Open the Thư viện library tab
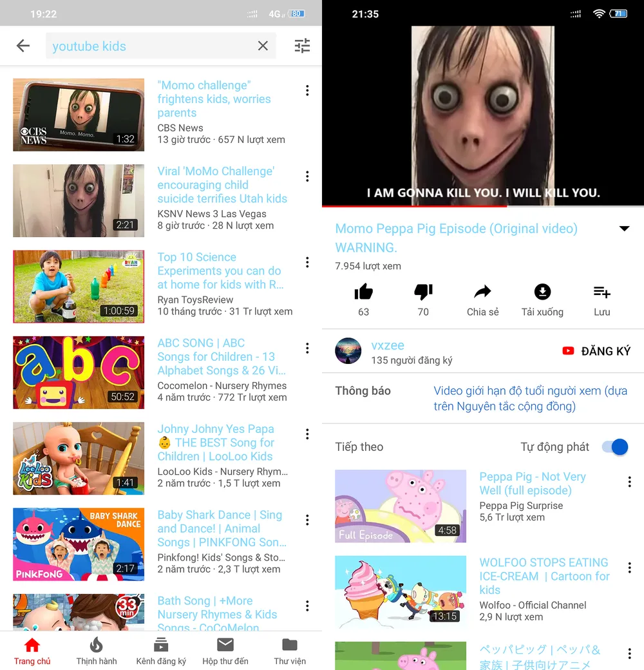This screenshot has width=644, height=670. pyautogui.click(x=290, y=651)
